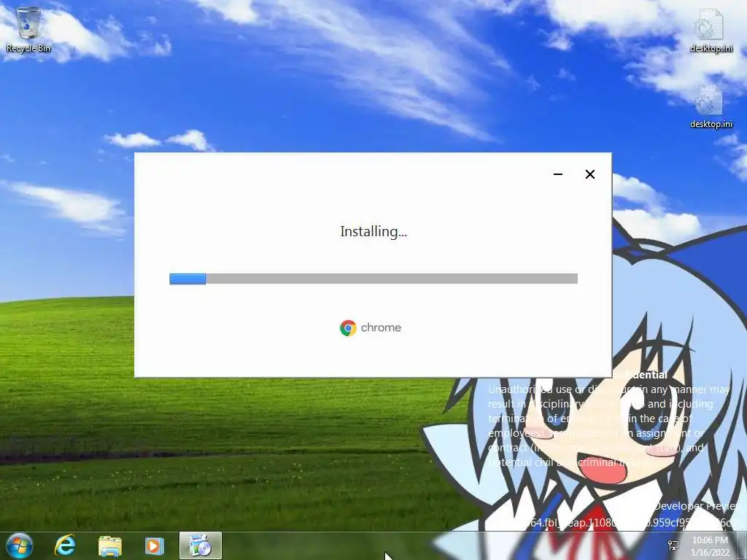The width and height of the screenshot is (747, 560).
Task: Open the Windows Start menu orb
Action: point(20,545)
